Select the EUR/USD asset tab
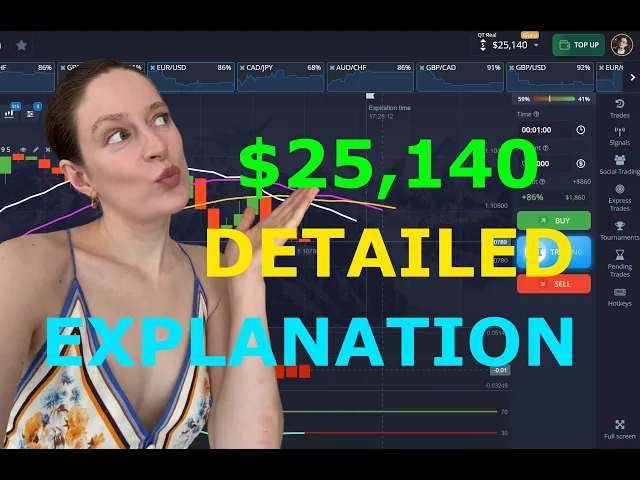 point(191,76)
